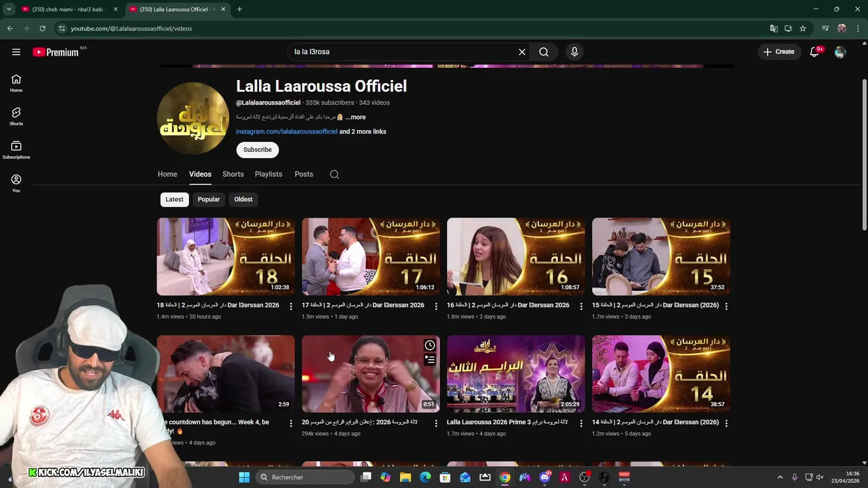Select the Latest sort chip
Image resolution: width=868 pixels, height=488 pixels.
tap(174, 199)
